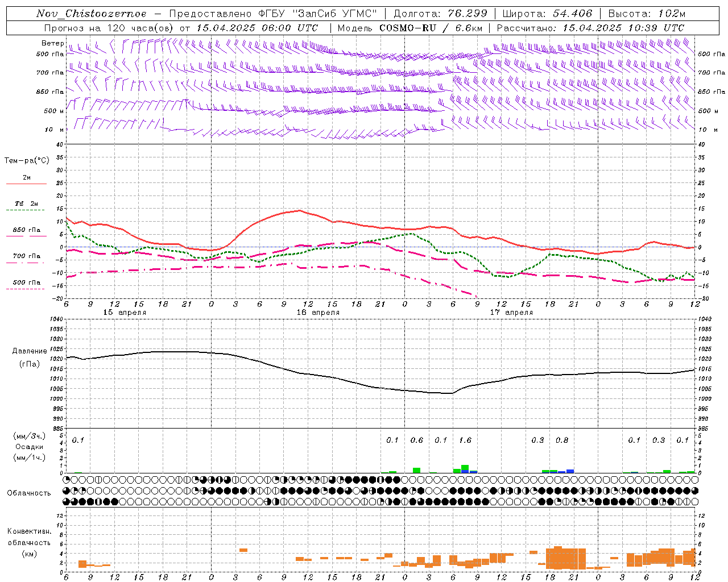Click the '(мм/3ч.)' precipitation unit label

click(29, 436)
